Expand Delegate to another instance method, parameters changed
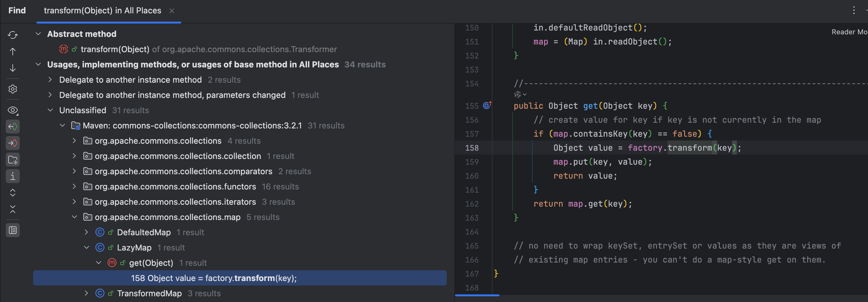The image size is (868, 302). tap(50, 95)
